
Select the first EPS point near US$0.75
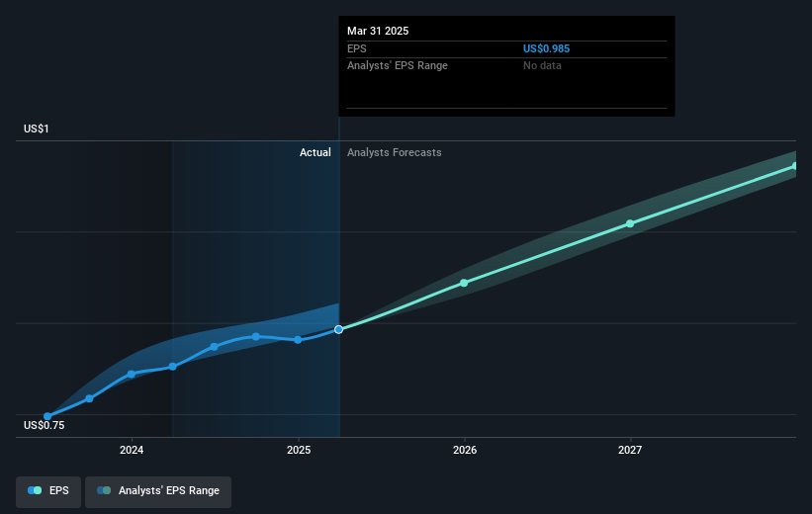coord(47,416)
